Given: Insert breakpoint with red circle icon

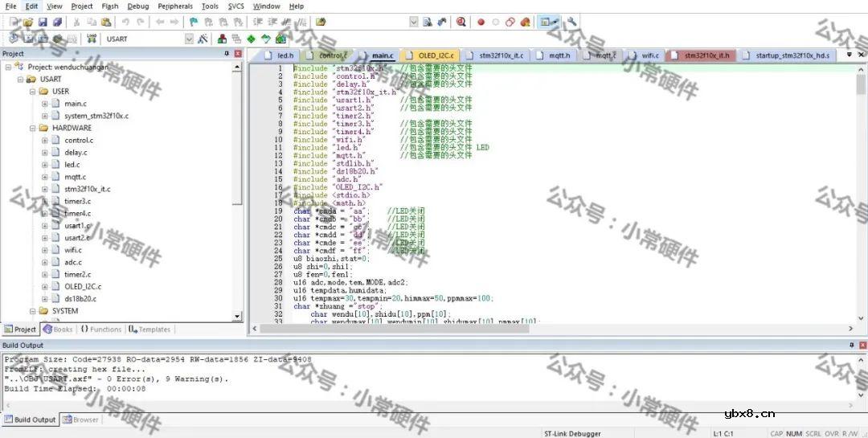Looking at the screenshot, I should pos(481,22).
